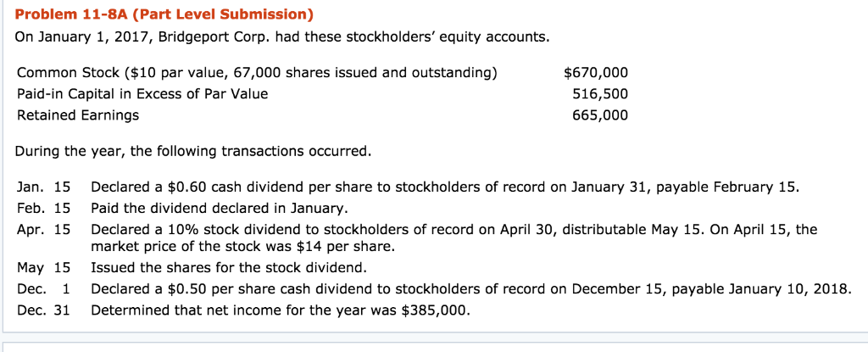Click the $14 per share market price line
Viewport: 868px width, 352px height.
click(242, 246)
